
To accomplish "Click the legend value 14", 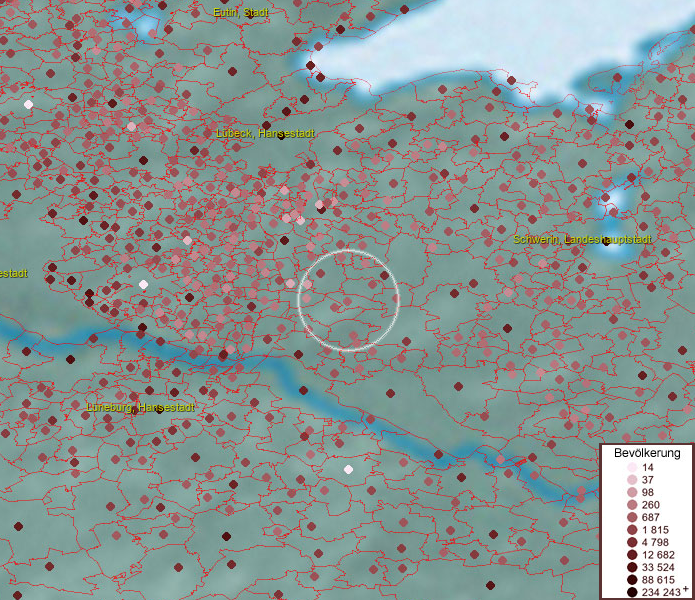I will click(648, 467).
